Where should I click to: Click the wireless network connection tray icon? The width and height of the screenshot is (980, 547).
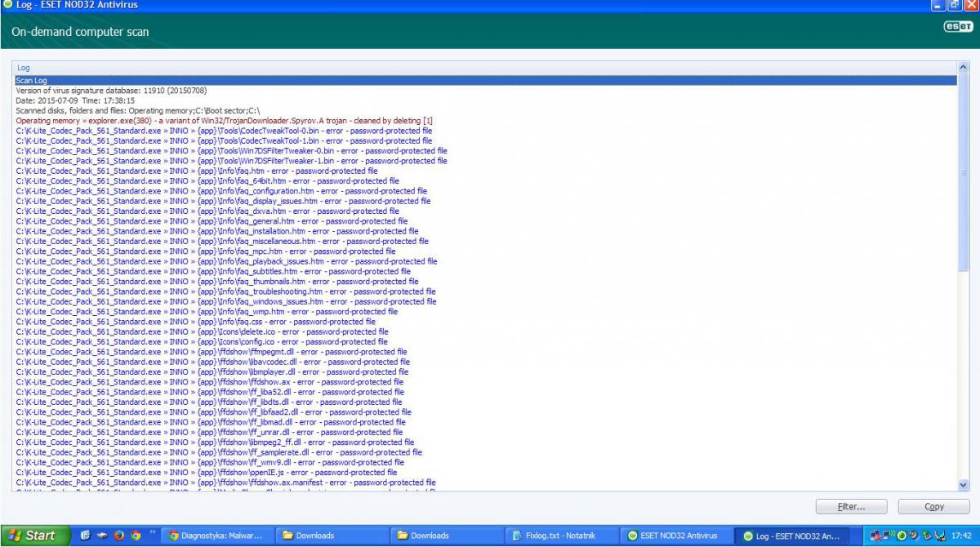[x=889, y=536]
